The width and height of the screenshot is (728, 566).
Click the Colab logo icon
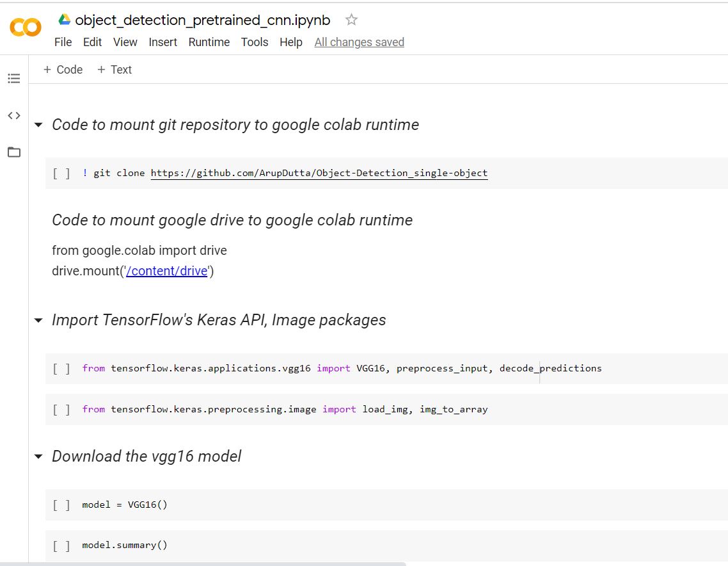[x=26, y=27]
